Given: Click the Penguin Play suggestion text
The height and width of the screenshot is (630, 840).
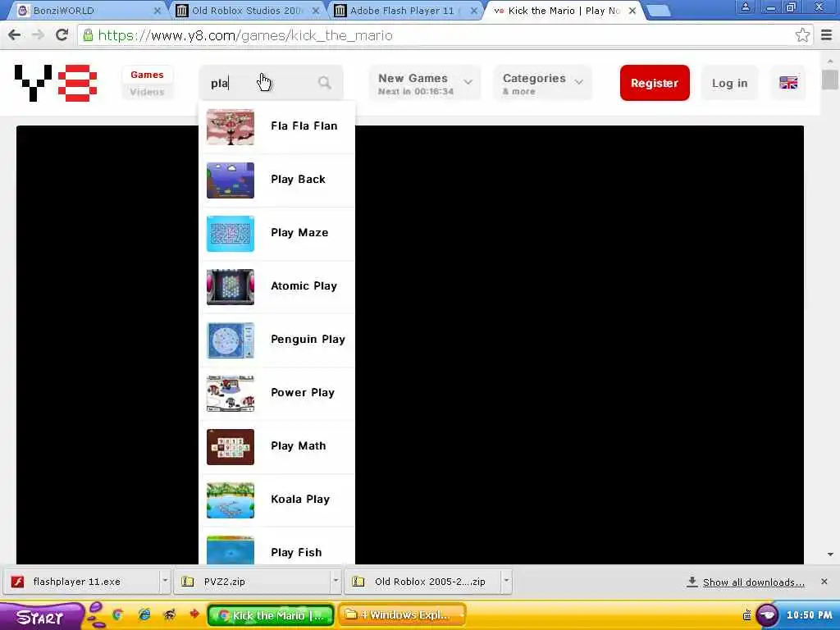Looking at the screenshot, I should (x=308, y=339).
